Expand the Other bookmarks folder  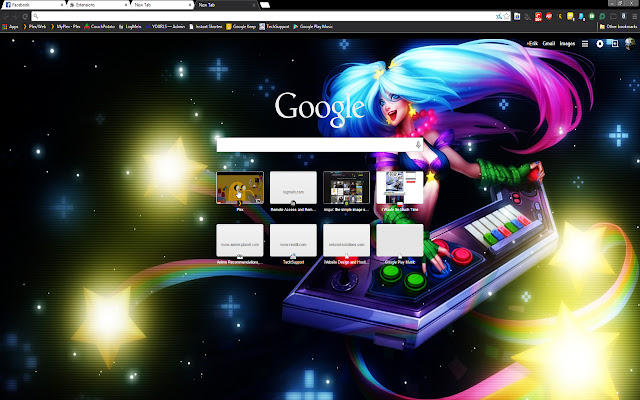(x=618, y=27)
